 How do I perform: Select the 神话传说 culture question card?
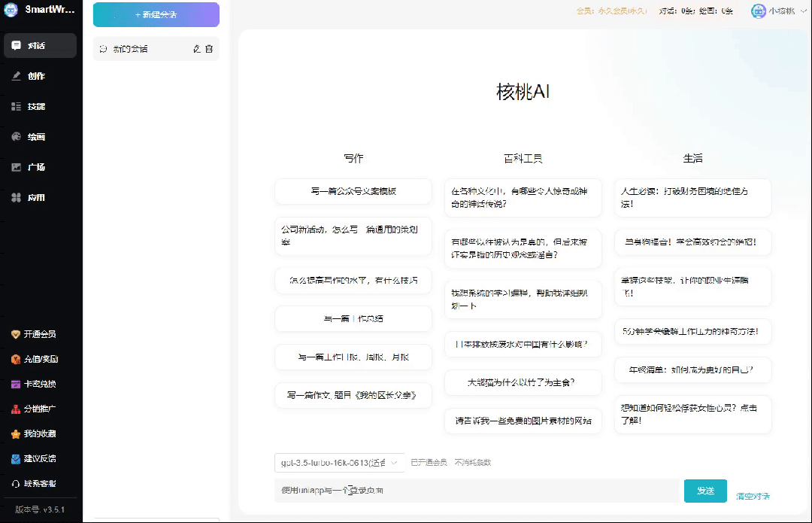(x=523, y=197)
